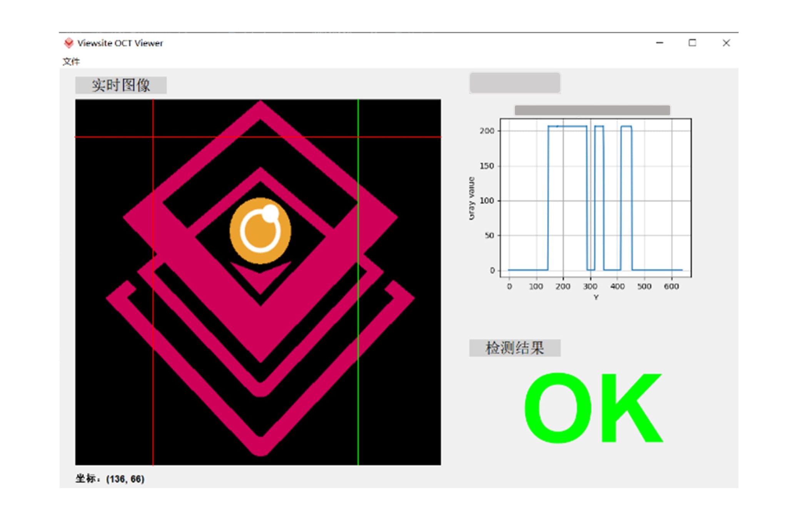Click the 'Viewsite OCT Viewer' title text

[120, 43]
